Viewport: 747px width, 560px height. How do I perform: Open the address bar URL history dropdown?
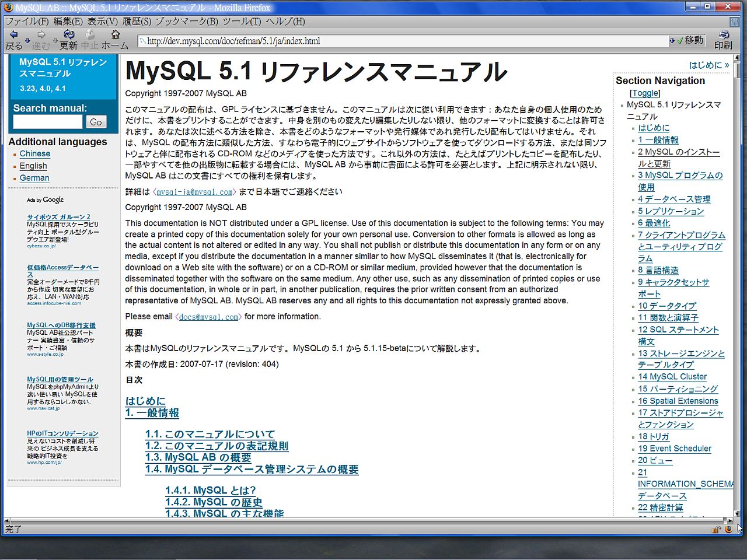672,41
